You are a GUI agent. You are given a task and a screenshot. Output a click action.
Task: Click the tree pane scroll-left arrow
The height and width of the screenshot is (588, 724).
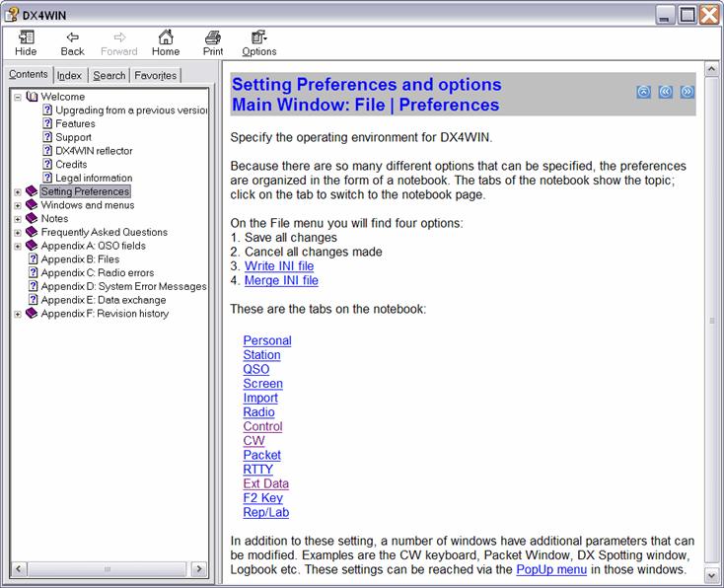(x=19, y=569)
